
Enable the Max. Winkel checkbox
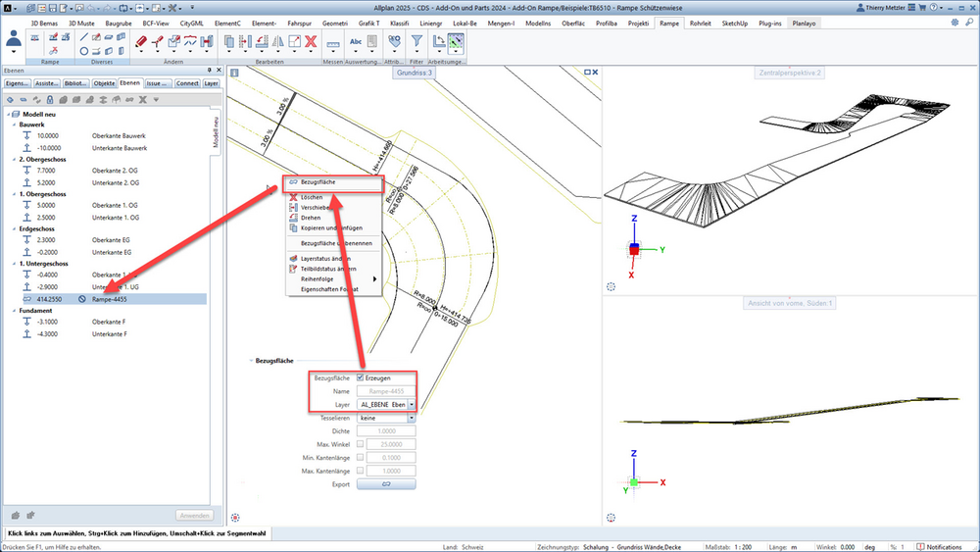click(x=360, y=444)
